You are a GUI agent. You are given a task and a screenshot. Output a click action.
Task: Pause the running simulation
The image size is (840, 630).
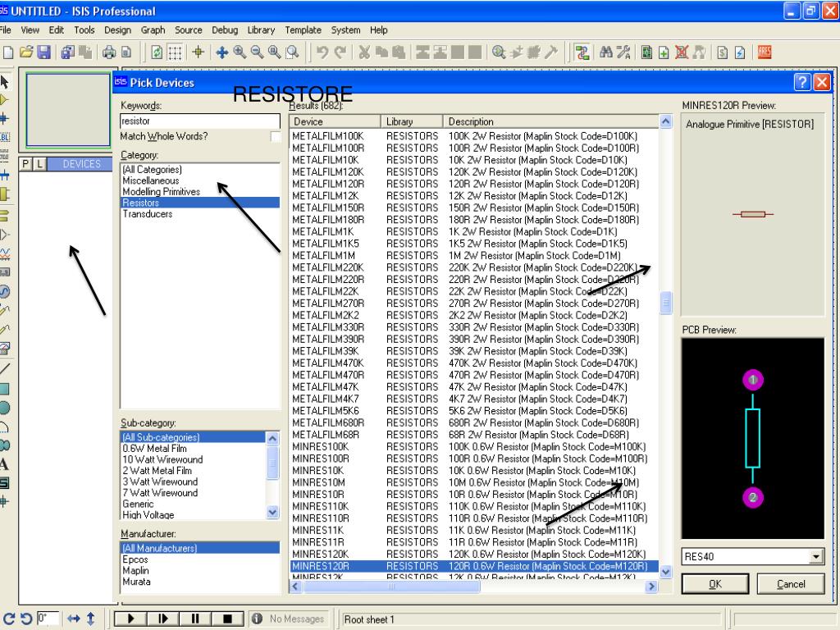pyautogui.click(x=195, y=619)
